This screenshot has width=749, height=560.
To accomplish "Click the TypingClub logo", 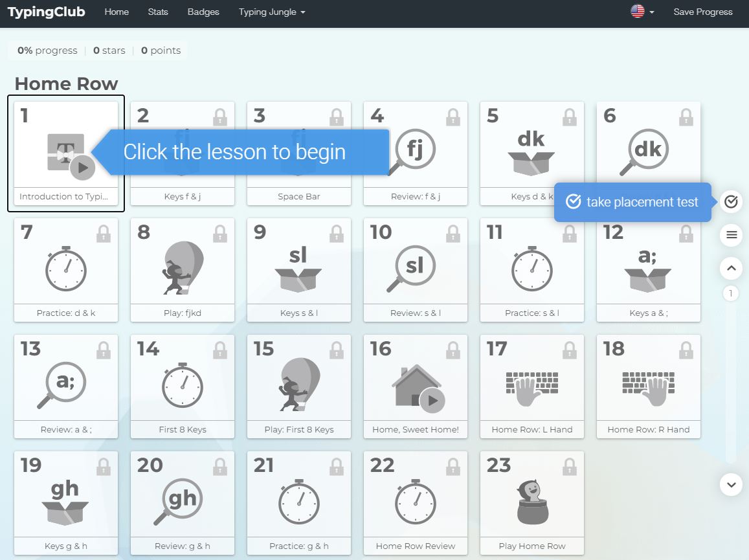I will pos(47,12).
